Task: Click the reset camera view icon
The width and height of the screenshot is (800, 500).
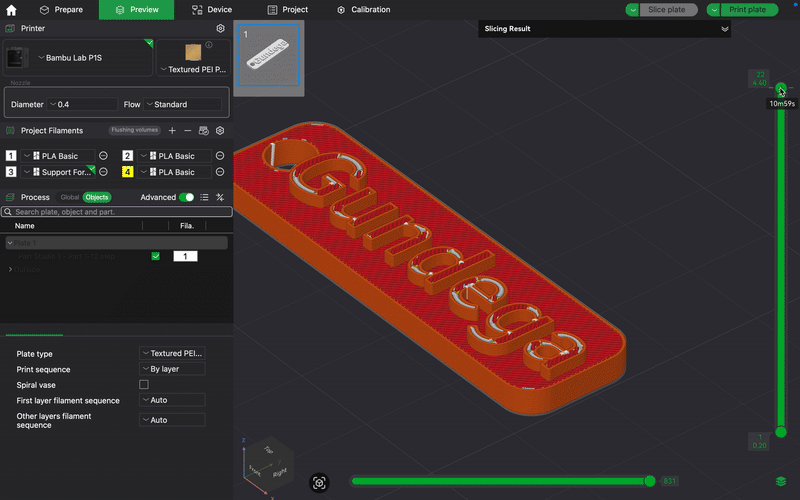Action: point(319,483)
